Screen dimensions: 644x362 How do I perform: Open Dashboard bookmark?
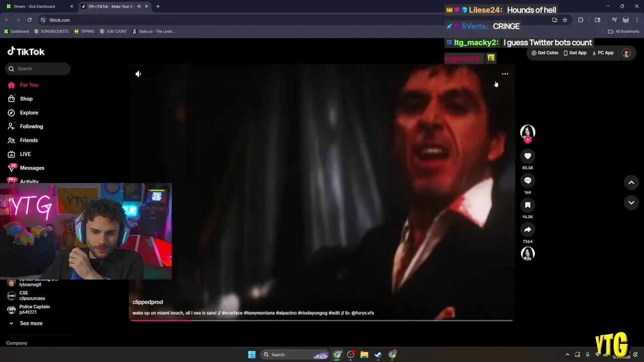pyautogui.click(x=17, y=31)
